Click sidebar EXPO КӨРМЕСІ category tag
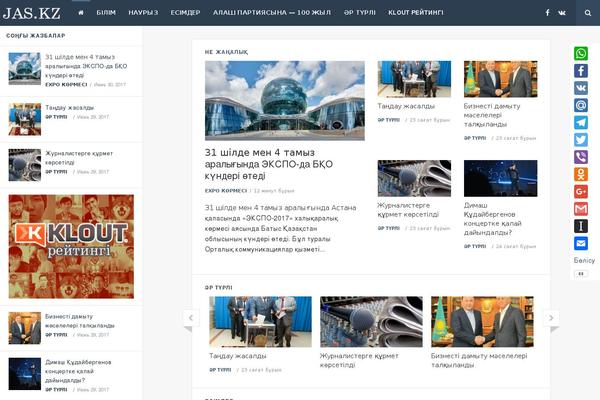This screenshot has width=600, height=400. 66,85
